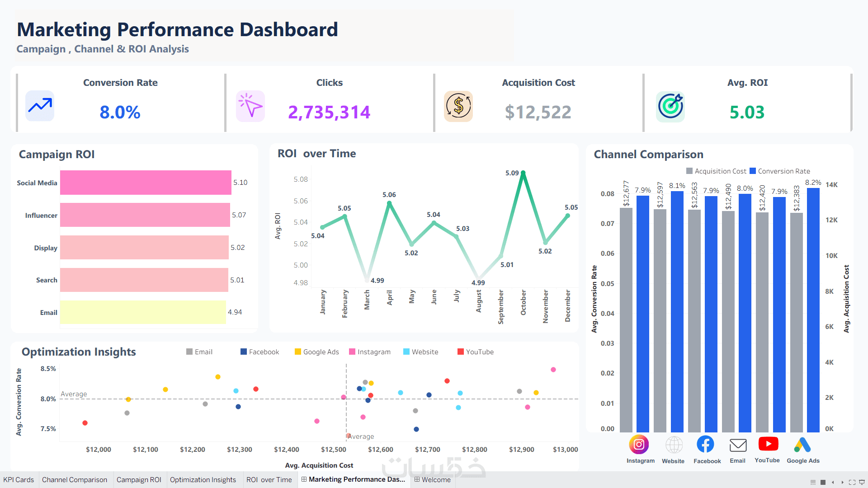Open the Welcome dashboard tab

[x=433, y=479]
